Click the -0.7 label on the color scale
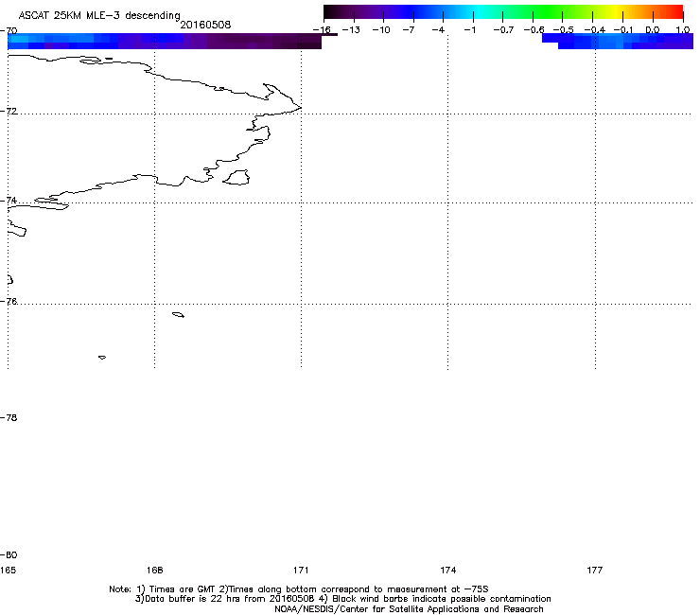 (x=503, y=30)
